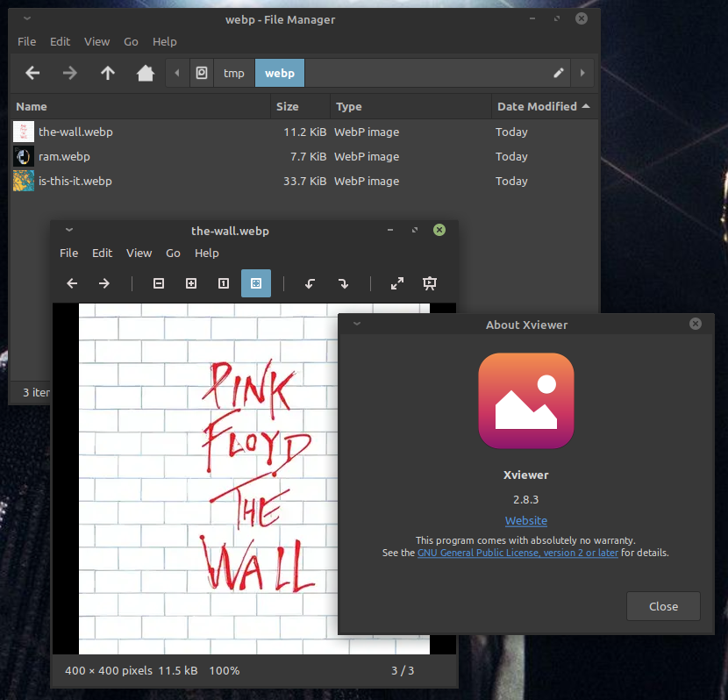Toggle Best Fit zoom mode
The height and width of the screenshot is (700, 728).
click(255, 283)
